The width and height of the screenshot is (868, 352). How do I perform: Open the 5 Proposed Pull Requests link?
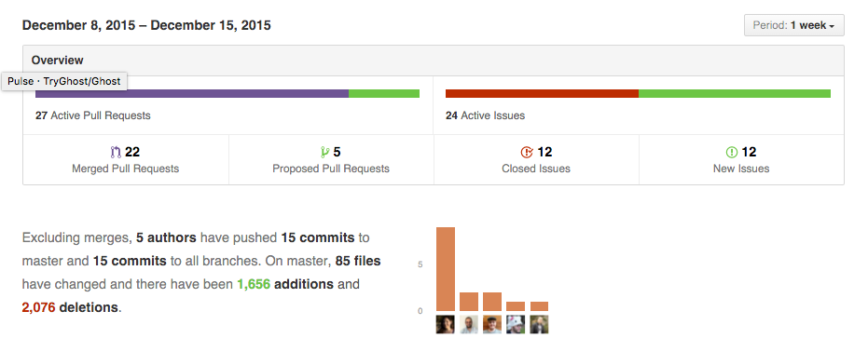point(331,159)
